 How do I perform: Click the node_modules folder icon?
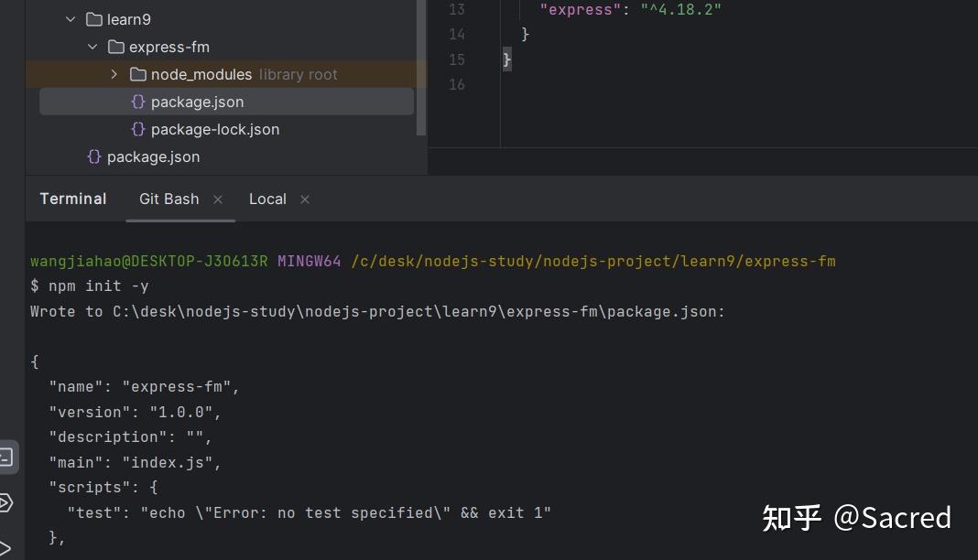(x=138, y=74)
